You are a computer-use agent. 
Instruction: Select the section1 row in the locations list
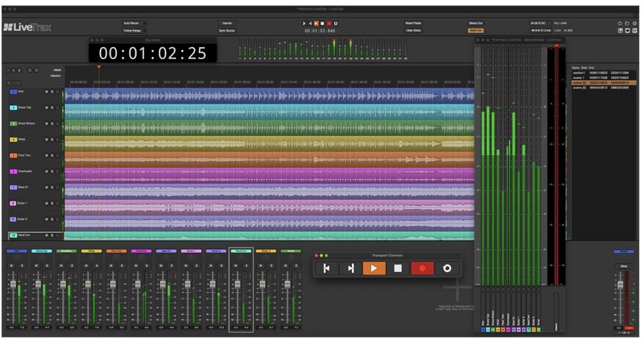click(x=604, y=73)
